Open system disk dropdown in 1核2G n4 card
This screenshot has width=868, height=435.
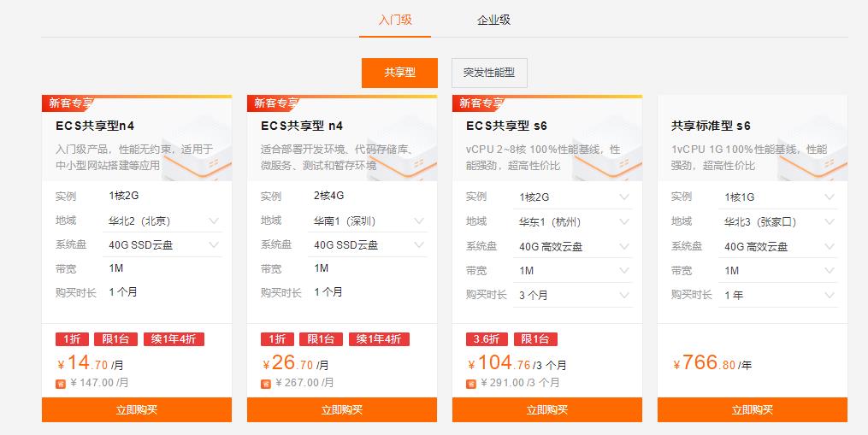point(162,244)
